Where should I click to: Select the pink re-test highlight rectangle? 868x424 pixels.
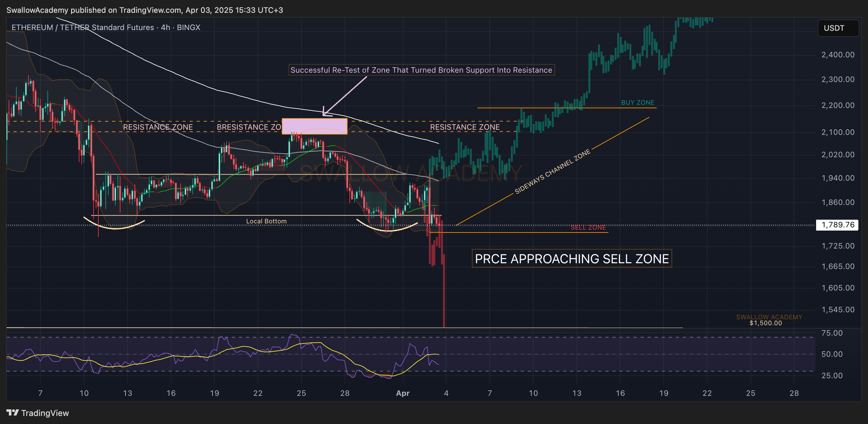coord(315,126)
